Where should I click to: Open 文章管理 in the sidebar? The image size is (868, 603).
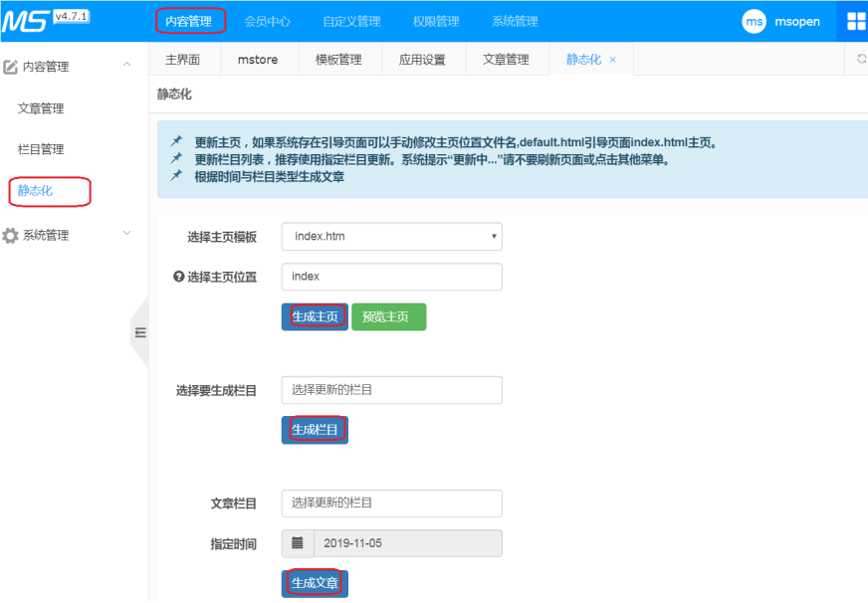[41, 108]
